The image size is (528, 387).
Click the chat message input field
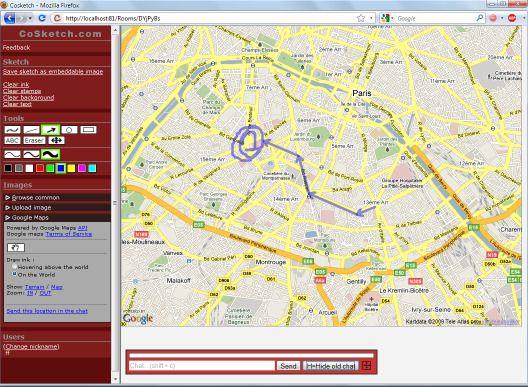pyautogui.click(x=202, y=366)
